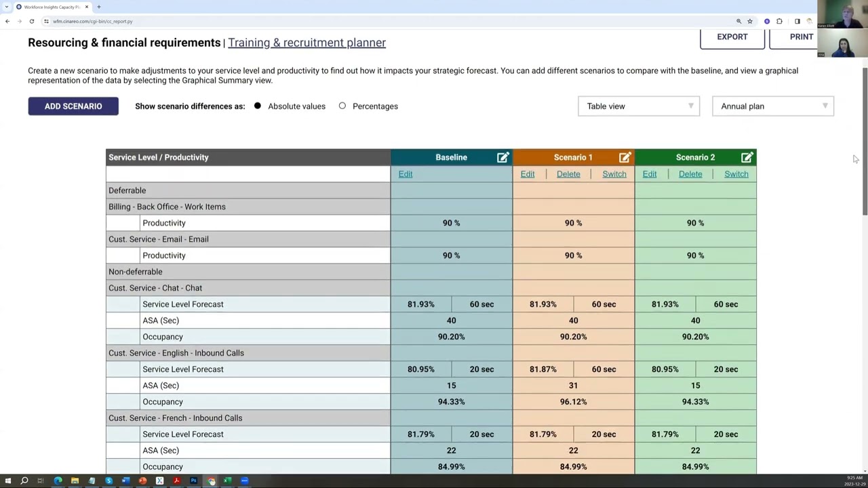Open a new browser tab with plus
The width and height of the screenshot is (868, 488).
(99, 7)
